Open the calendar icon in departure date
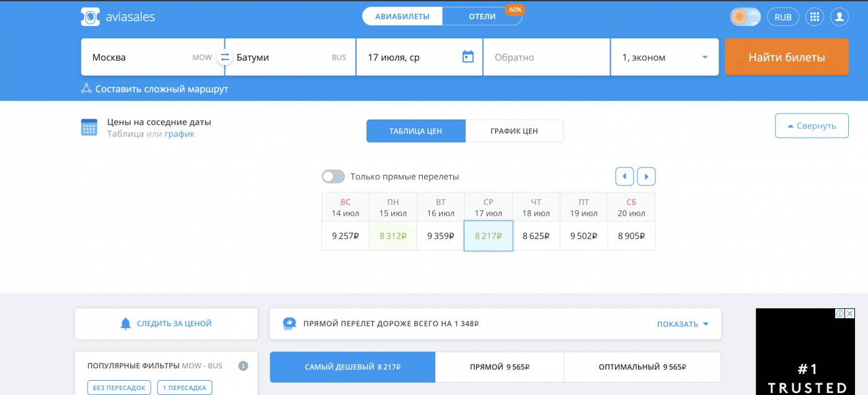Screen dimensions: 868x395 pos(468,57)
